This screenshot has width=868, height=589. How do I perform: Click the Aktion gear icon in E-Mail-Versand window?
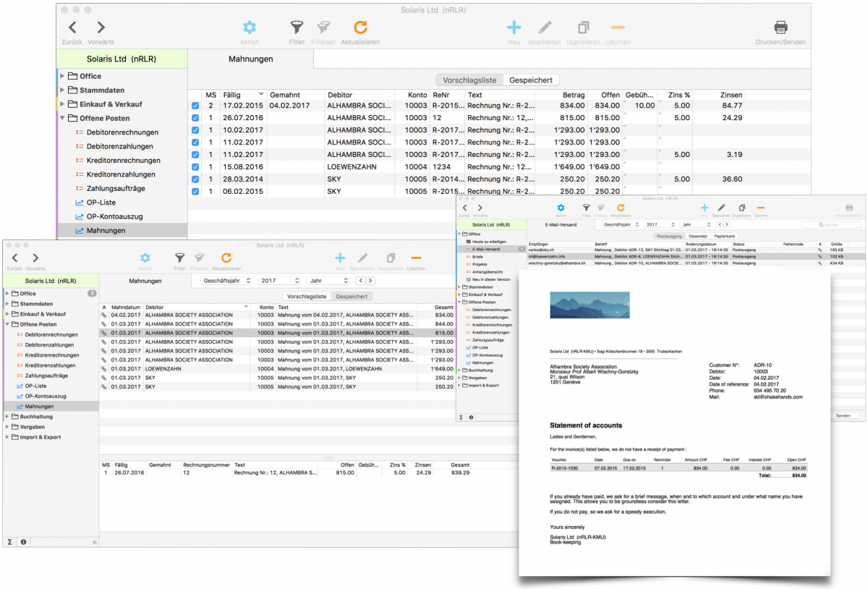(561, 208)
